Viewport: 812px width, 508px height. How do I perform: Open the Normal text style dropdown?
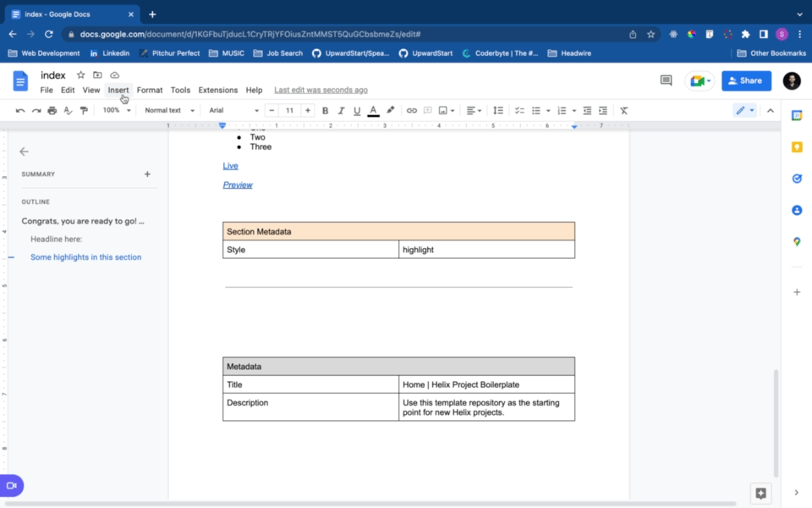pos(169,111)
